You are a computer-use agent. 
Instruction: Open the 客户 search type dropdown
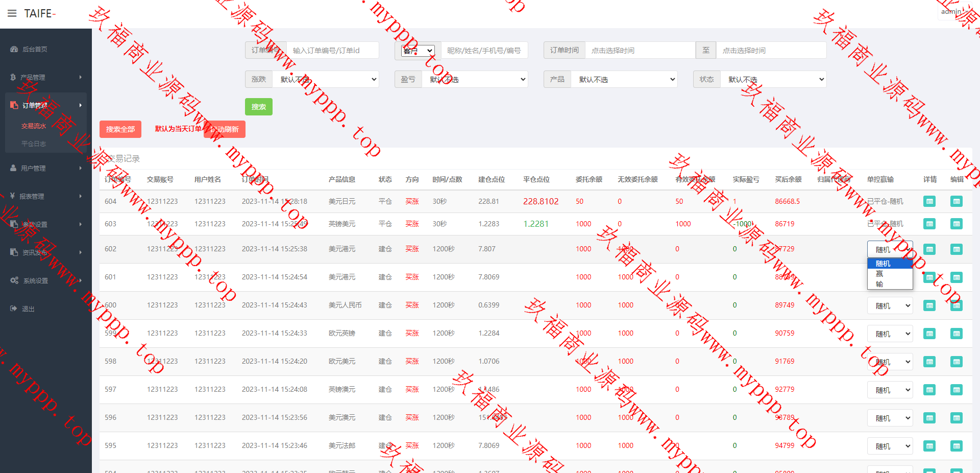[418, 51]
